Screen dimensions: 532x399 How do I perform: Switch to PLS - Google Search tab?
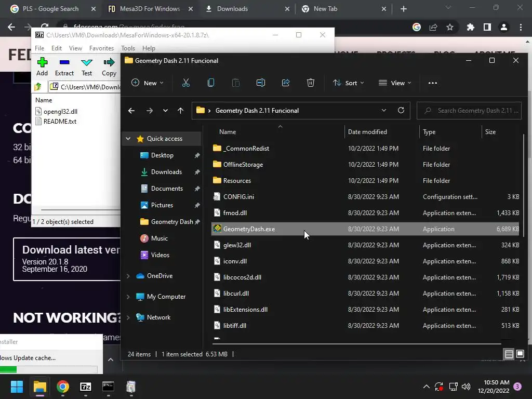pyautogui.click(x=50, y=9)
